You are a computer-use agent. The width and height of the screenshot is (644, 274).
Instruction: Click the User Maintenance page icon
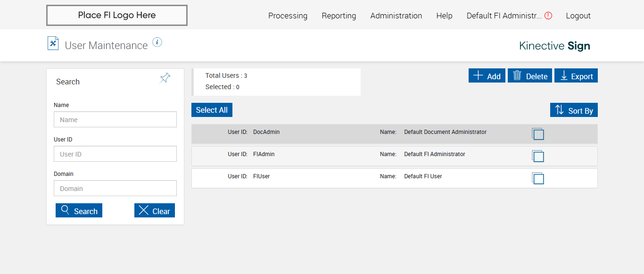coord(53,43)
